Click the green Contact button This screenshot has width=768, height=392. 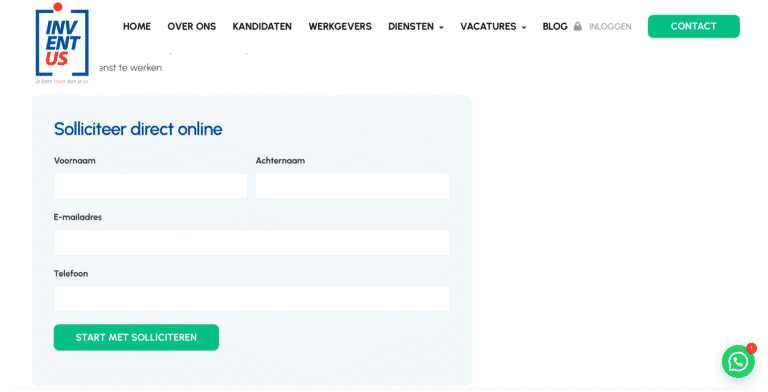(x=694, y=26)
